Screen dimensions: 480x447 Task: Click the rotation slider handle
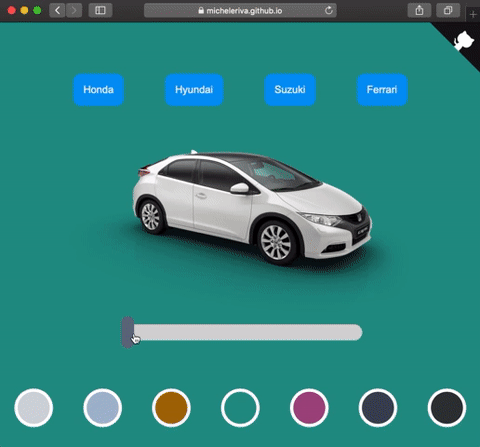[128, 332]
